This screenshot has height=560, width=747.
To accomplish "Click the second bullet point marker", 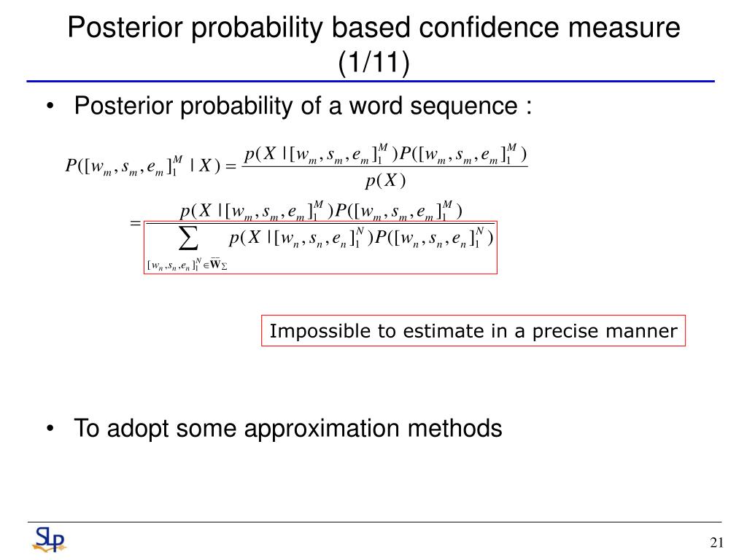I will click(x=50, y=429).
